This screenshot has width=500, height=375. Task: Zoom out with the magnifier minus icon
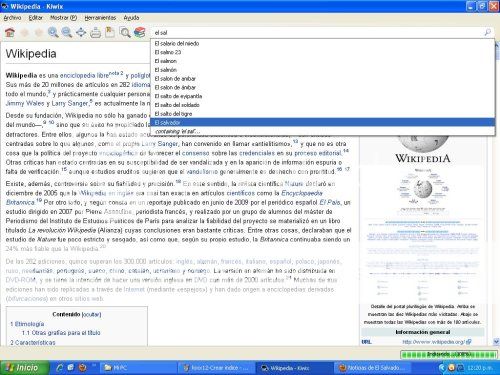67,32
